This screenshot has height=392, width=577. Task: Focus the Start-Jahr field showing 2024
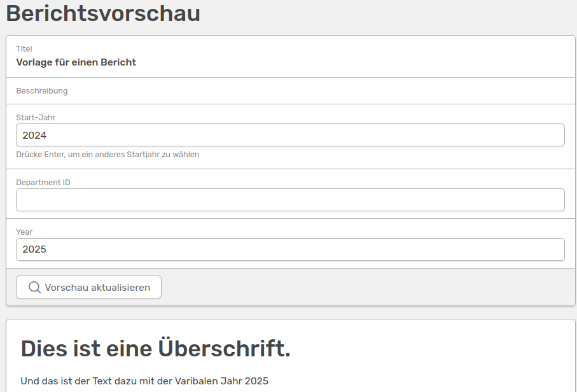click(x=290, y=135)
